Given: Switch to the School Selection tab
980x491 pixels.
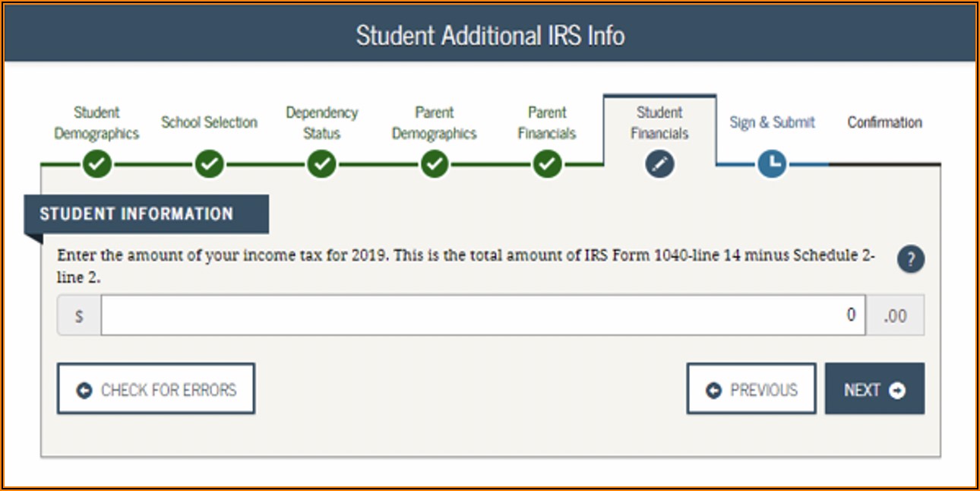Looking at the screenshot, I should tap(209, 122).
